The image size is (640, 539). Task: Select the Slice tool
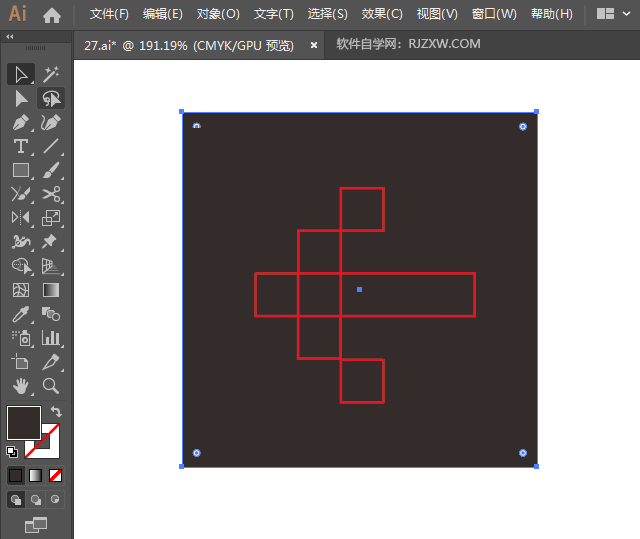51,362
